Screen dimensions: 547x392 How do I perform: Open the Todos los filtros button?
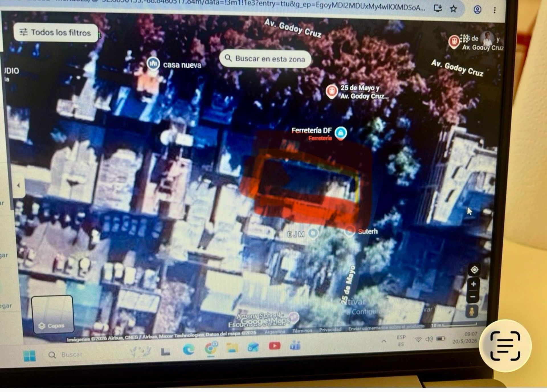tap(56, 32)
